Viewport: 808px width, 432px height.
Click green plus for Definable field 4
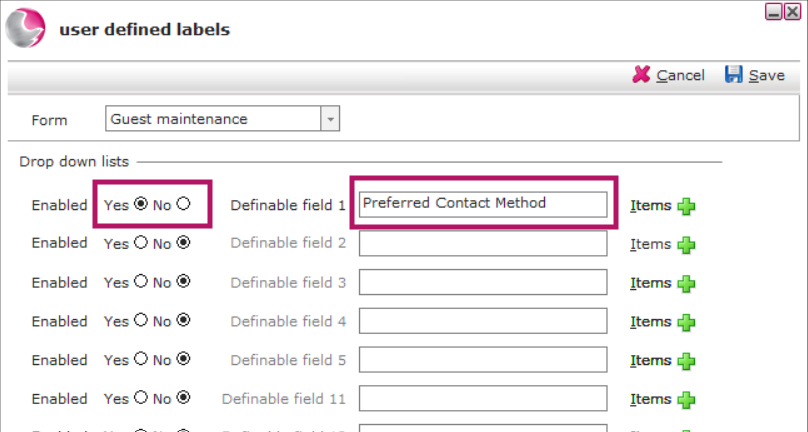click(x=686, y=322)
